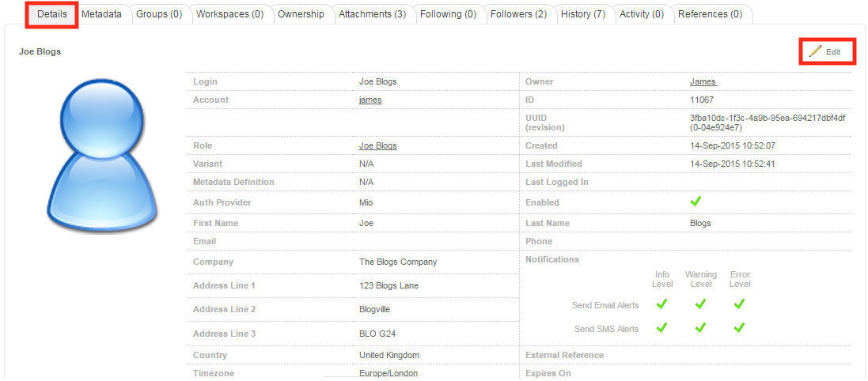Toggle Send SMS Alerts Warning Level check
Viewport: 868px width, 381px height.
pos(700,328)
